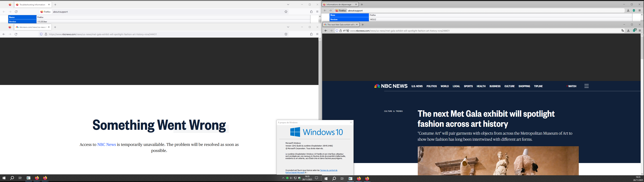Switch to the Informations de dépannage tab

click(x=339, y=5)
